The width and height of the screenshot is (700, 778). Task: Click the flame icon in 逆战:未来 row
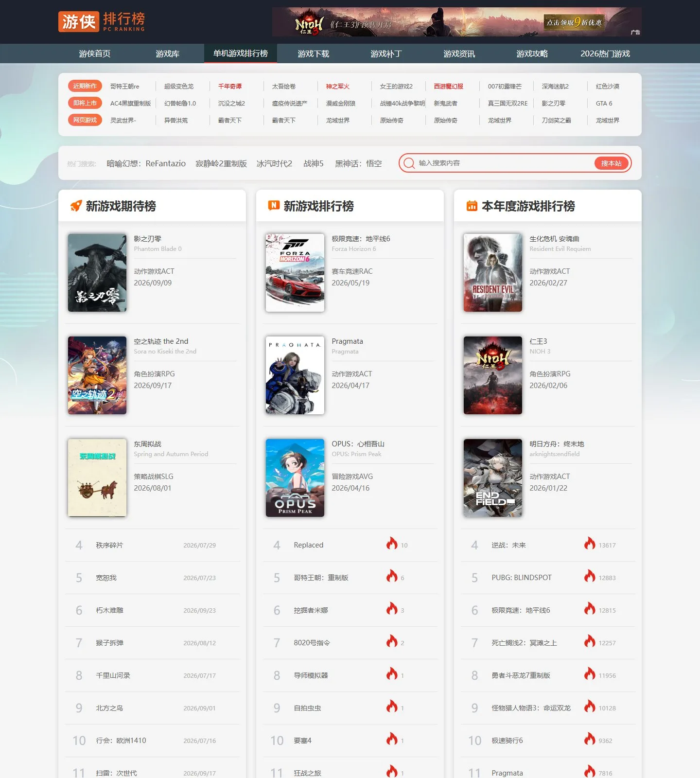coord(590,544)
